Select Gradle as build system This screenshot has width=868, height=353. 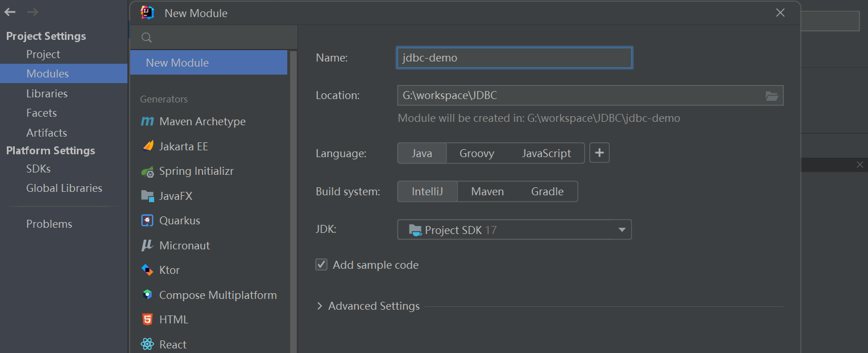coord(547,192)
